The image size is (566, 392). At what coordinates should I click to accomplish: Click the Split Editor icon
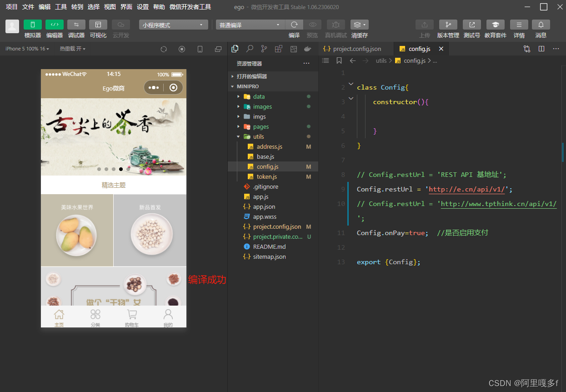pos(541,49)
